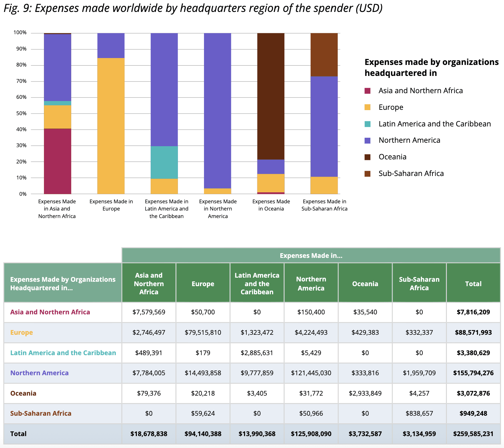Click the 'Latin America and the Caribbean' row label
The width and height of the screenshot is (504, 448).
tap(63, 353)
